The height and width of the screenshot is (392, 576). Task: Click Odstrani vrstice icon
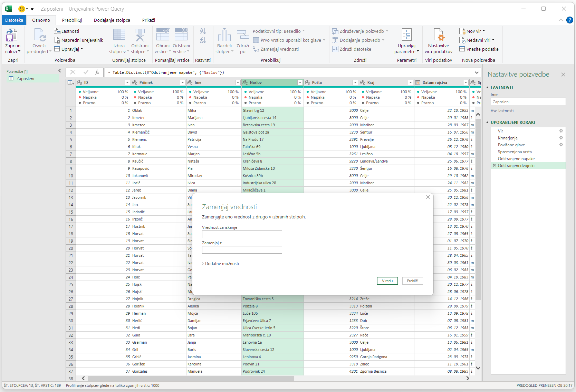181,35
